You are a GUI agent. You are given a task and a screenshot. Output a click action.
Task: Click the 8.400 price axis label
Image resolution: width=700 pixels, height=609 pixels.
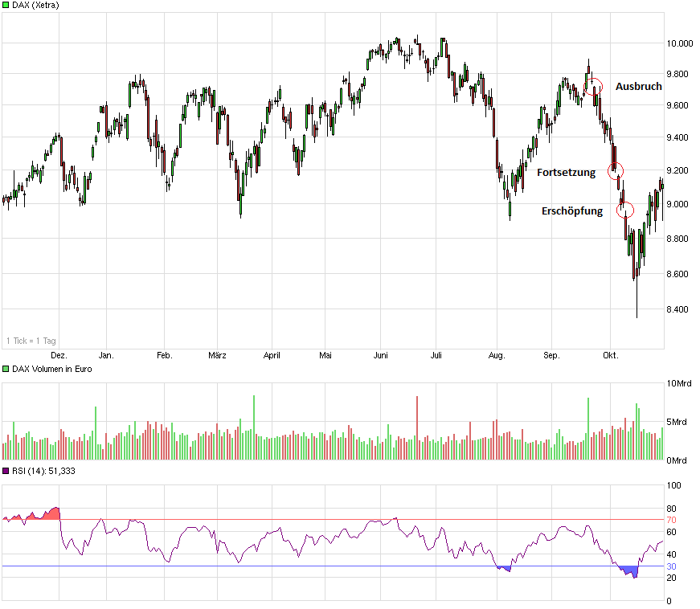[677, 309]
